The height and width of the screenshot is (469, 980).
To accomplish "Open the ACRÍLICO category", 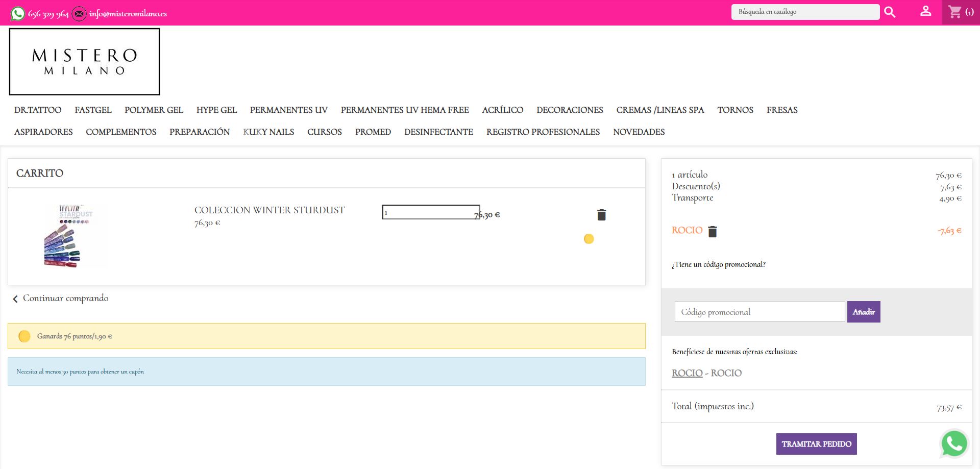I will pos(503,110).
